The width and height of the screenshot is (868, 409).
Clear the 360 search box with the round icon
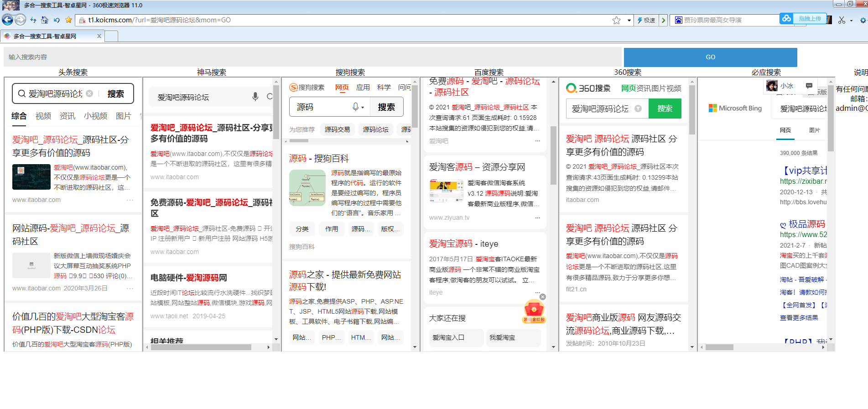pos(638,109)
